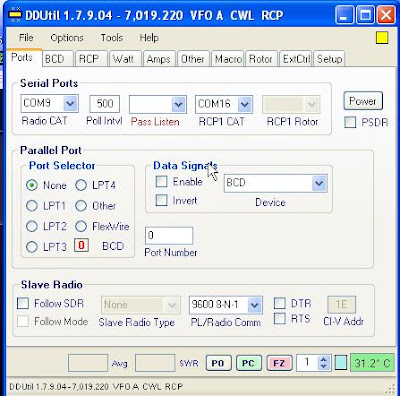Switch to the Rotor tab
Viewport: 400px width, 396px height.
coord(261,59)
